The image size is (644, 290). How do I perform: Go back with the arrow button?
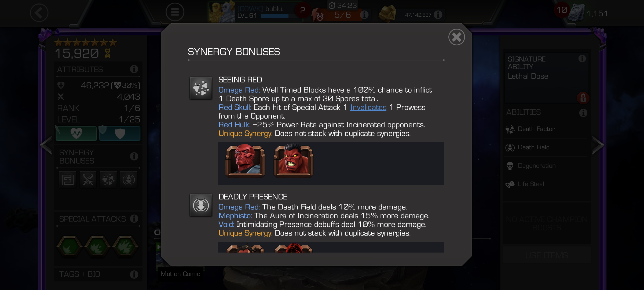(x=39, y=13)
